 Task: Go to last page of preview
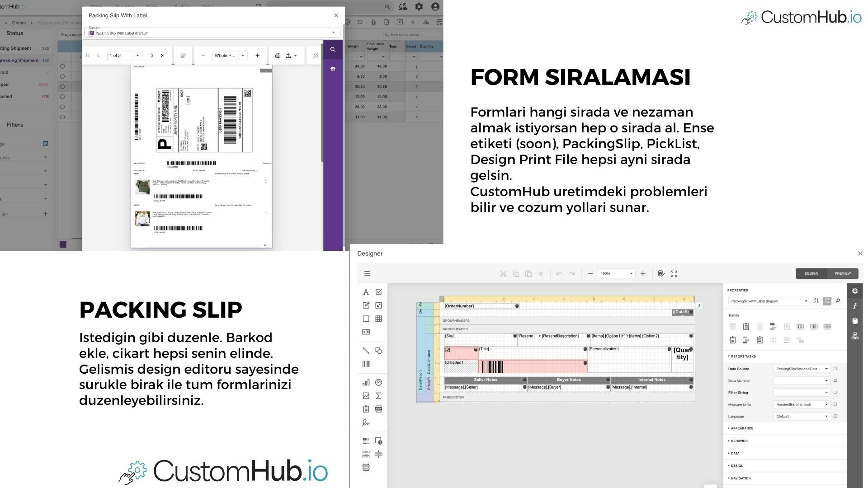tap(163, 56)
